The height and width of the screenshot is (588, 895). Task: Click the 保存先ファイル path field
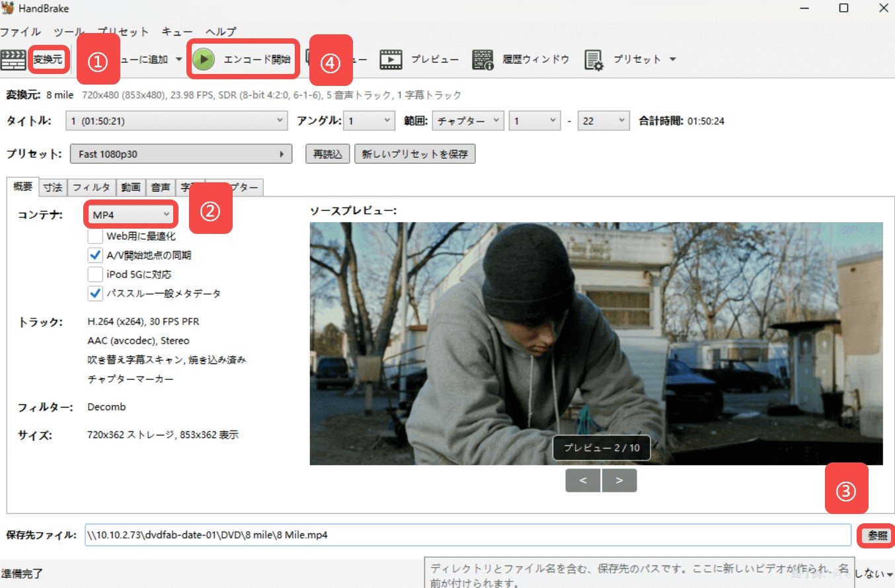point(468,535)
